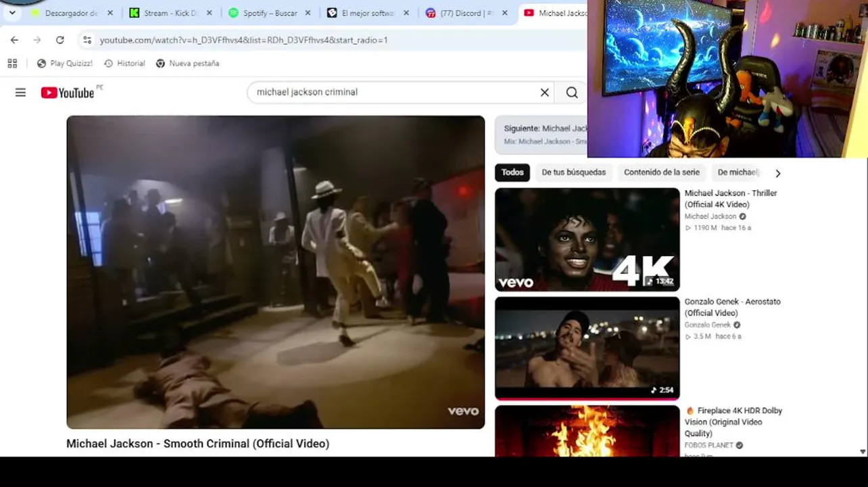868x487 pixels.
Task: Open the Gonzalo Genek - Aerostato title link
Action: click(x=732, y=307)
